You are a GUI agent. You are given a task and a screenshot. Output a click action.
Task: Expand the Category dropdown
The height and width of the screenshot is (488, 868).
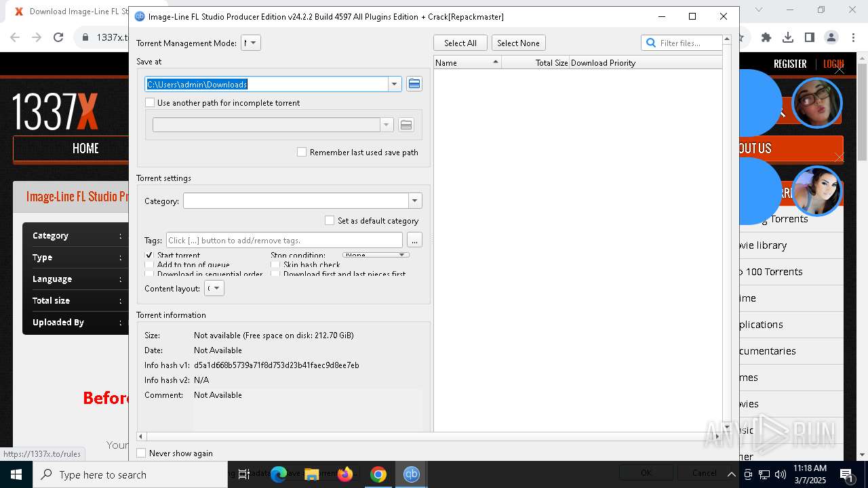[x=415, y=201]
